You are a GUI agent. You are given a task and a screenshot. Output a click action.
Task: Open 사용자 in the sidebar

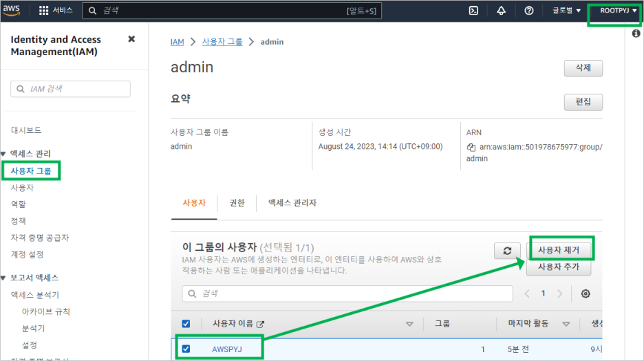point(22,188)
